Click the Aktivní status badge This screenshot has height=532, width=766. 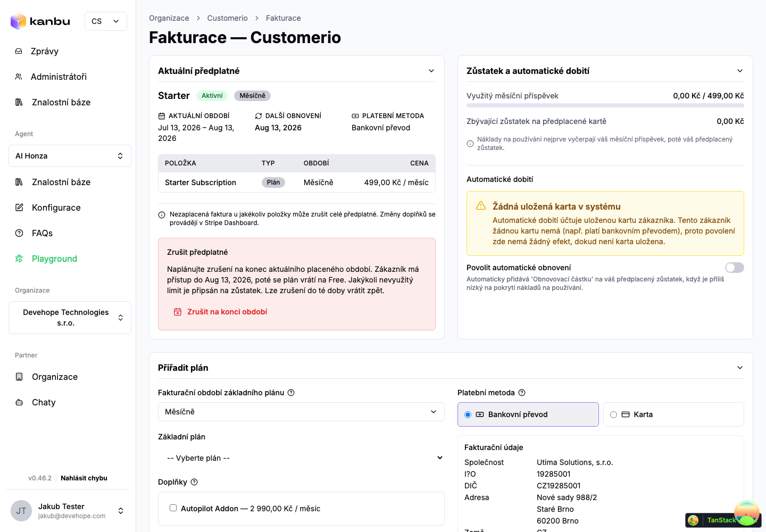coord(212,96)
